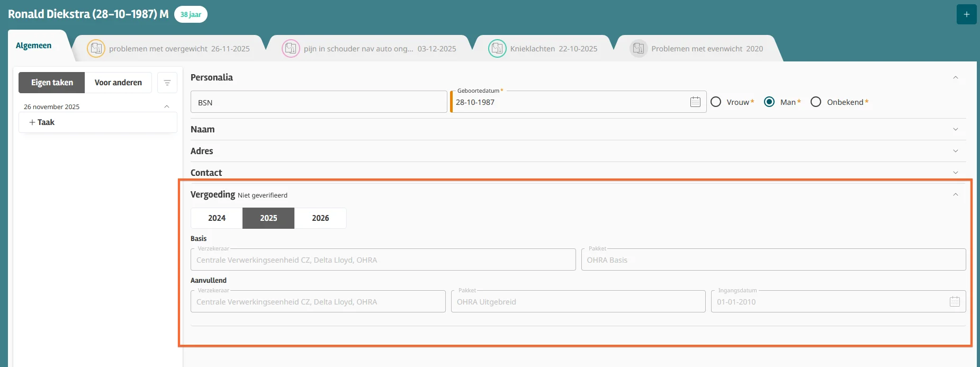The image size is (980, 367).
Task: Open the Ingangsdatum calendar picker
Action: 955,301
